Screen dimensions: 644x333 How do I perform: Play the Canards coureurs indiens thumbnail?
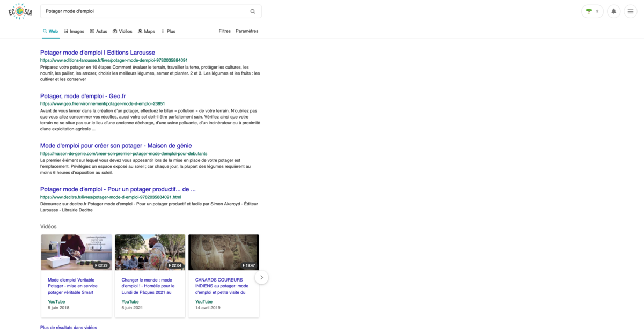pyautogui.click(x=224, y=252)
